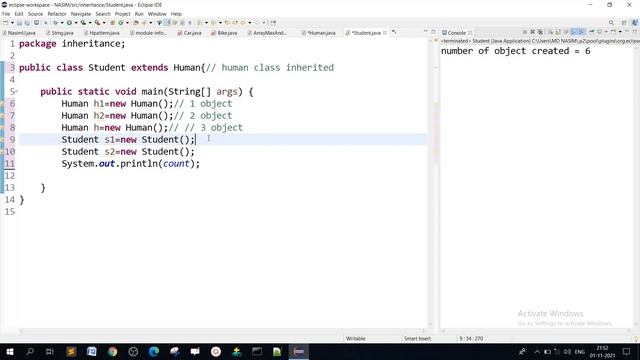Click the External Tools run icon
Viewport: 640px width, 360px height.
97,23
